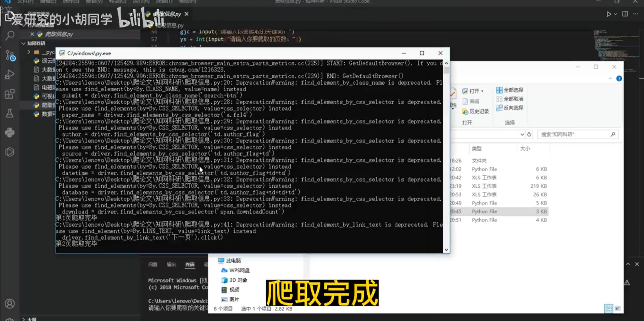Sort Explorer files by 大小 column

(x=525, y=149)
